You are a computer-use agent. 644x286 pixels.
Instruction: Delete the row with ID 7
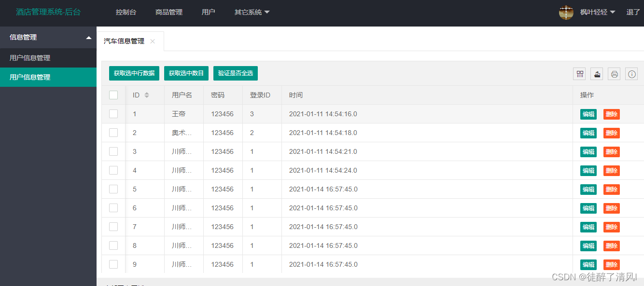612,227
